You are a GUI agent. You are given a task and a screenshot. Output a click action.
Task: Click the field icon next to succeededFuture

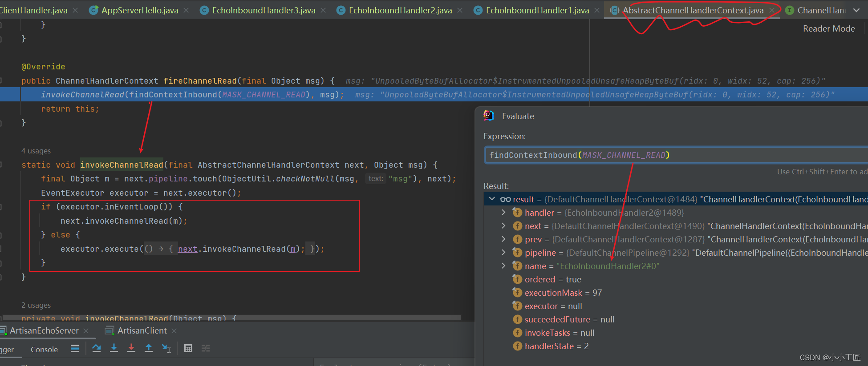517,319
